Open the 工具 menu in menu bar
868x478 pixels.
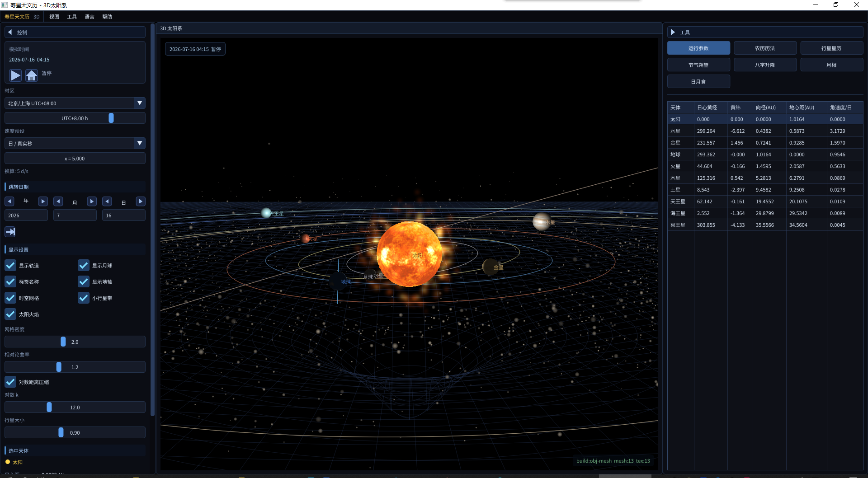click(72, 17)
